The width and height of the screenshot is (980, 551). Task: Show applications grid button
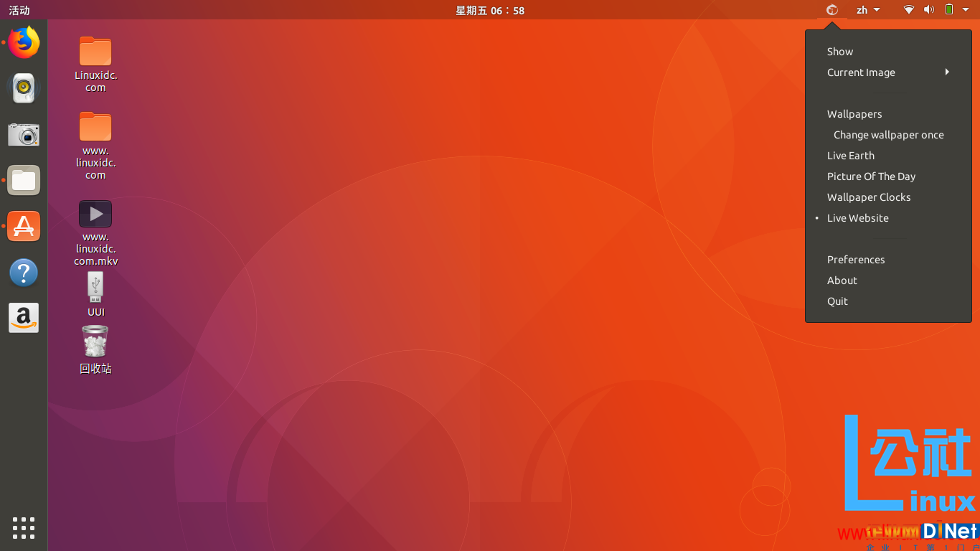(x=24, y=527)
